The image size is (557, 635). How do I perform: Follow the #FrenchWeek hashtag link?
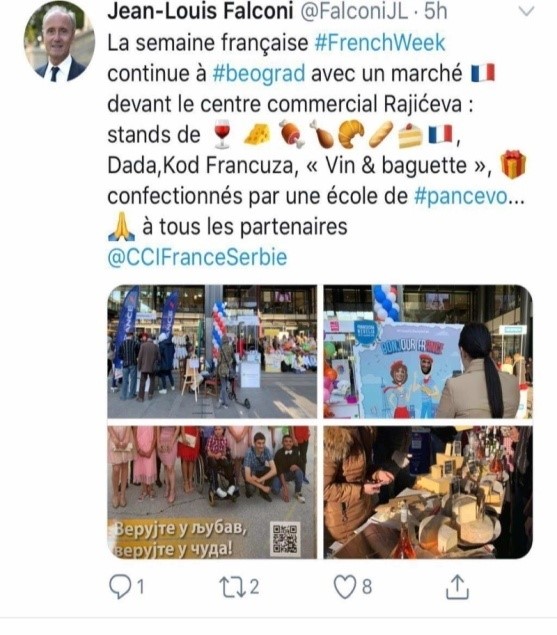point(380,43)
